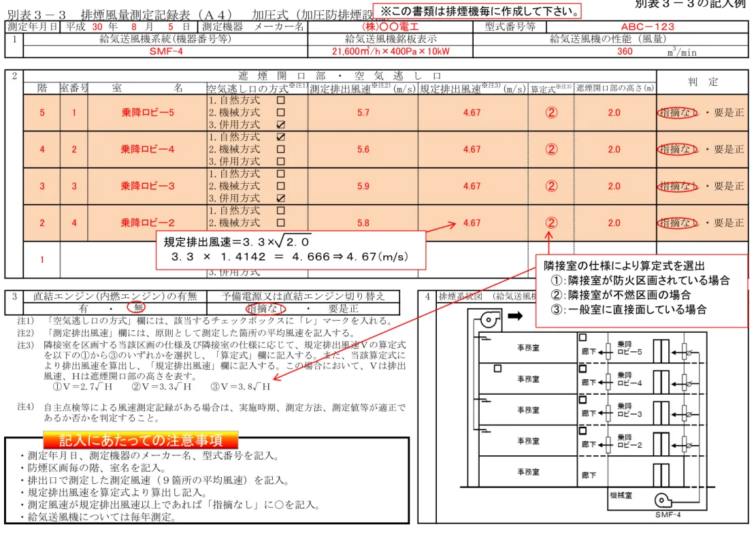The width and height of the screenshot is (756, 533).
Task: Select the fan airflow value 360
Action: 625,51
